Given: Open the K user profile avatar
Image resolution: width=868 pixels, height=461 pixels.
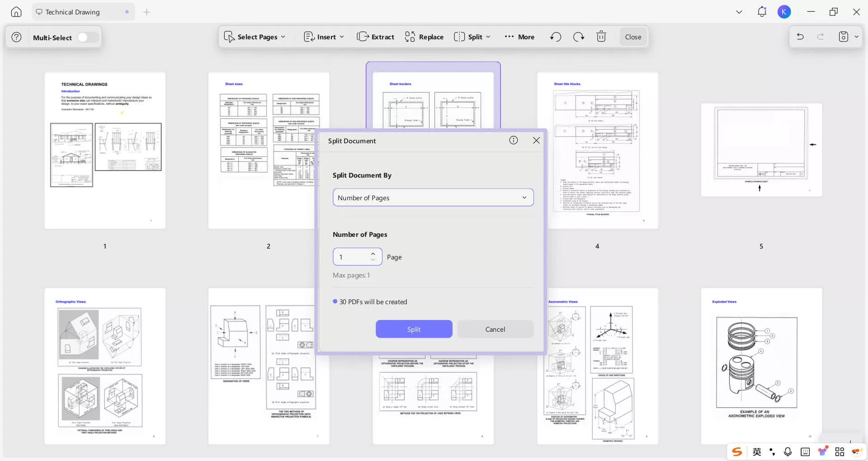Looking at the screenshot, I should pos(784,12).
